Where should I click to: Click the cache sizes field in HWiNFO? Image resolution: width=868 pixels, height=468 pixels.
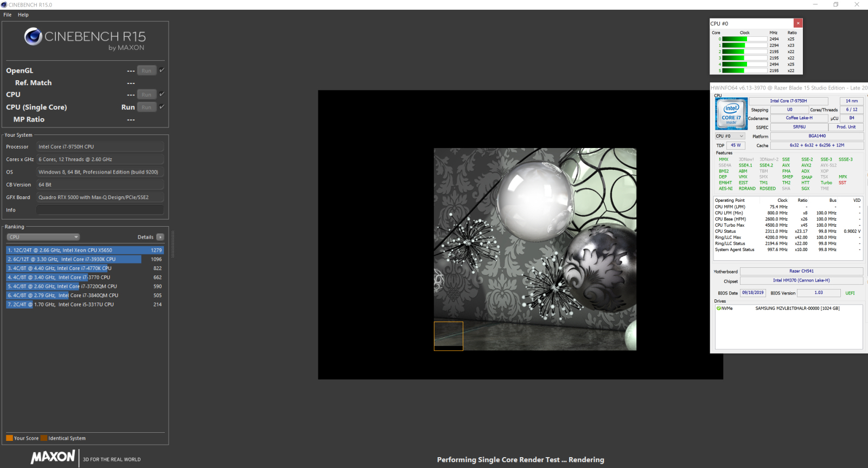point(817,145)
